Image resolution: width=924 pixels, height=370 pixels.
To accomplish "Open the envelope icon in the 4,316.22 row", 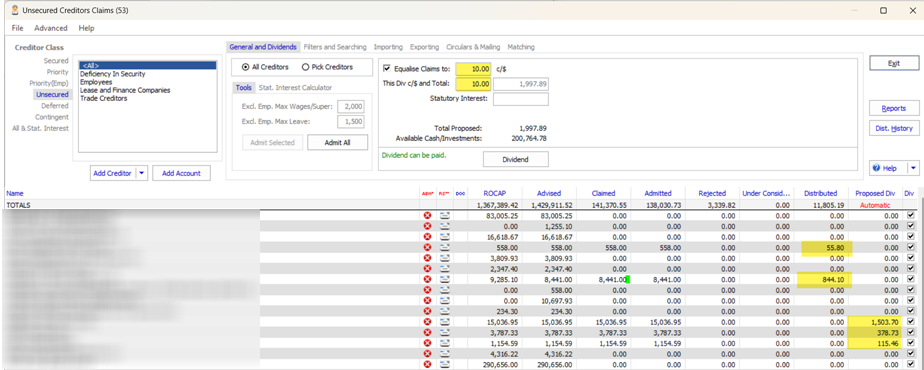I will [x=445, y=354].
